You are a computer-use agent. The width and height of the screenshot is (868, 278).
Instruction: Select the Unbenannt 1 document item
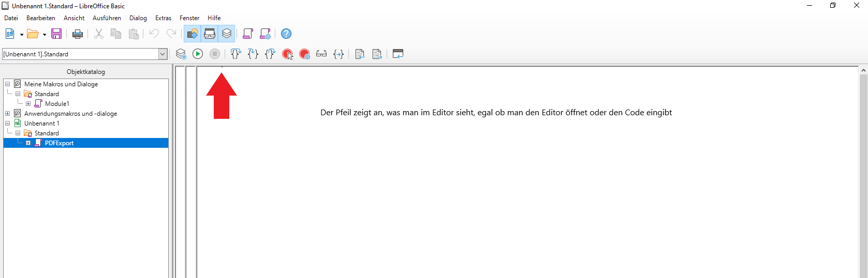pyautogui.click(x=41, y=123)
